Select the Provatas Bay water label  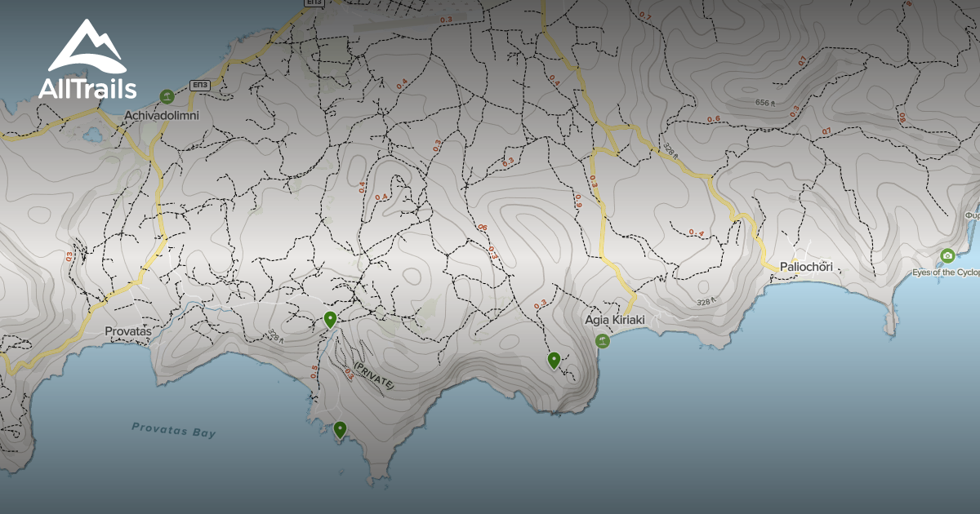coord(174,432)
